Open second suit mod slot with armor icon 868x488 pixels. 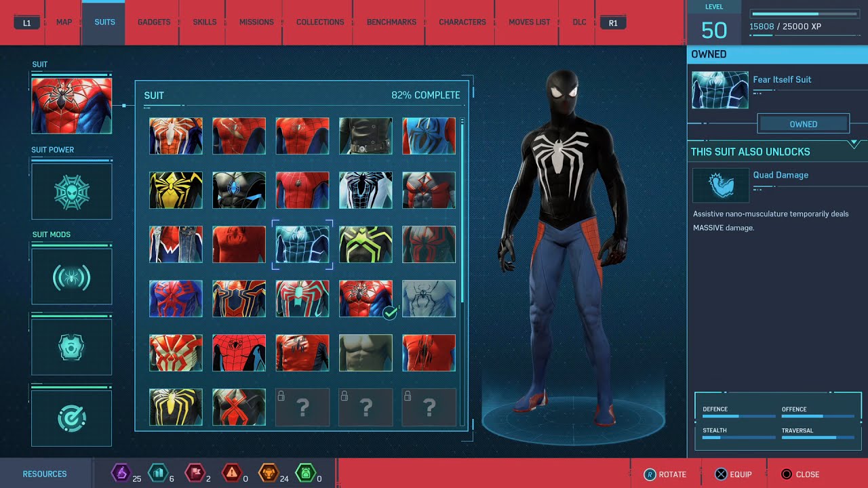pos(71,347)
